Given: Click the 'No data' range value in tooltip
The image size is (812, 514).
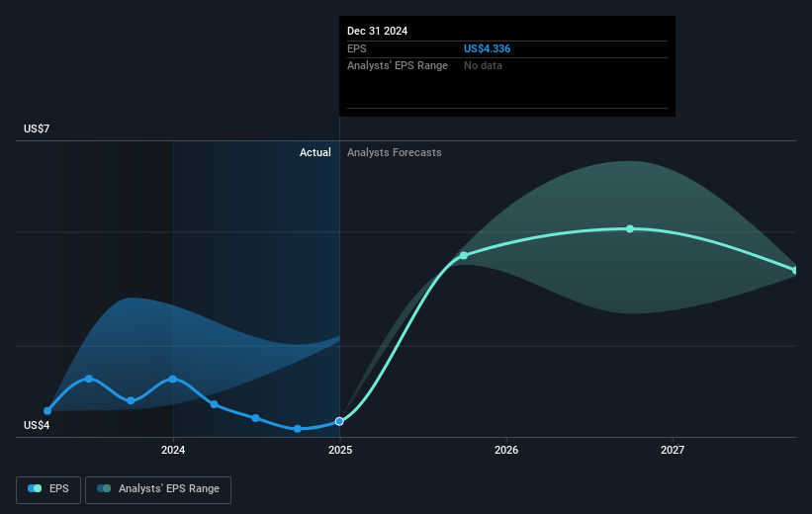Looking at the screenshot, I should click(483, 66).
